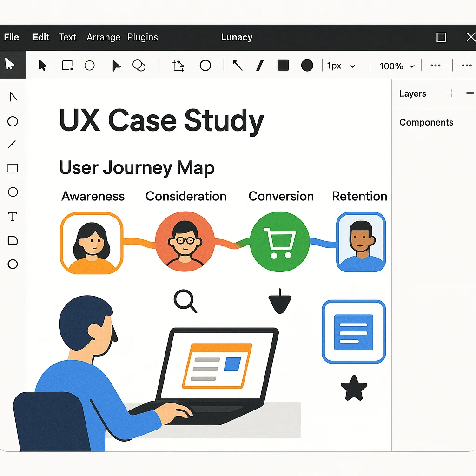Select the Rectangle frame tool
The width and height of the screenshot is (476, 476).
[67, 66]
